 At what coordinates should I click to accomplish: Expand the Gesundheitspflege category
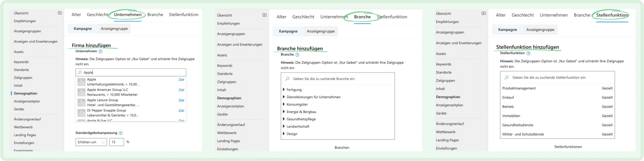(x=284, y=119)
